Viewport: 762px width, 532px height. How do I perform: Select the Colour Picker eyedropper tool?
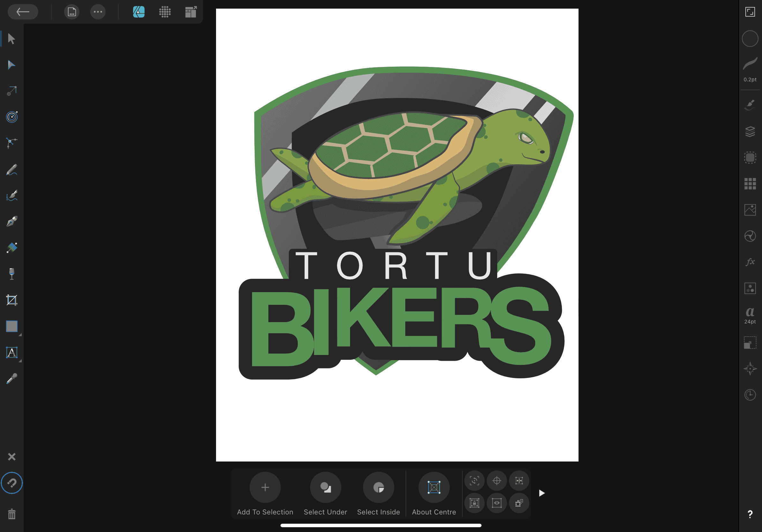(11, 379)
